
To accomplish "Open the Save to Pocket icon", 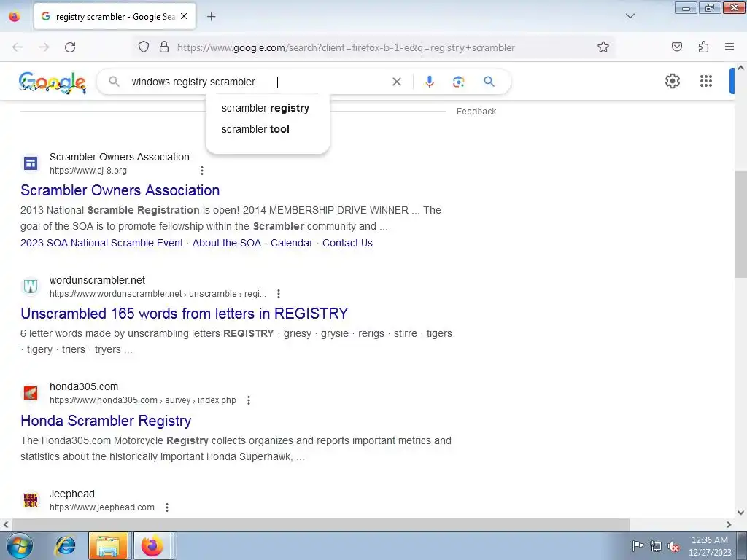I will click(677, 47).
